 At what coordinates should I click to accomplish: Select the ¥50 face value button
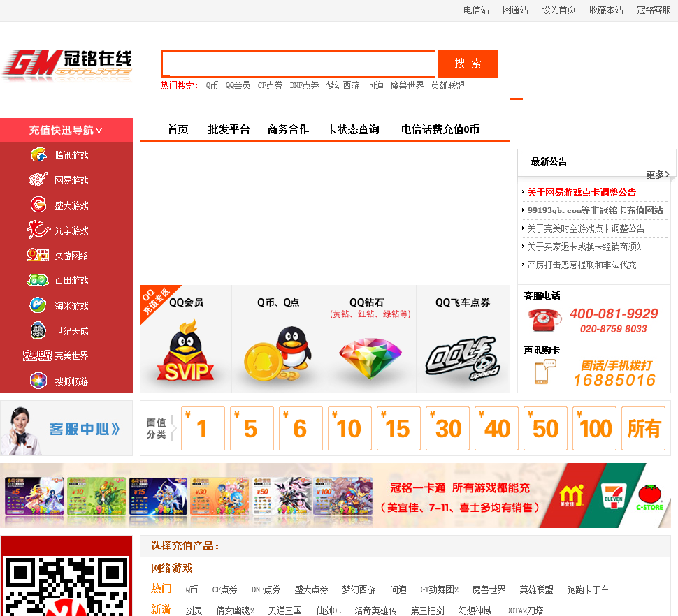point(545,429)
